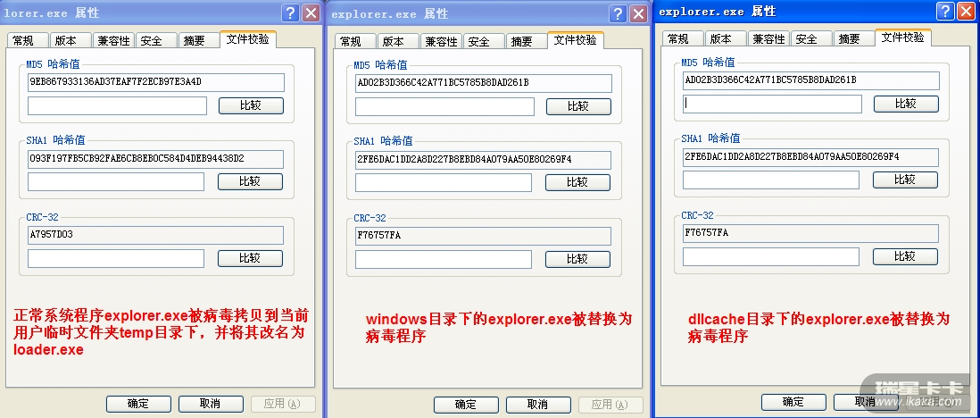Confirm with 确定 in lorer.exe window
This screenshot has width=980, height=418.
pos(138,405)
